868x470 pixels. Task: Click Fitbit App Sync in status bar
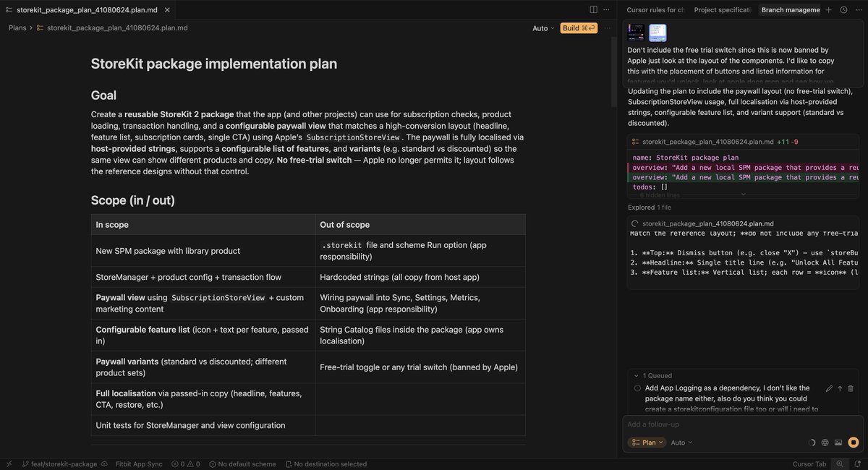(139, 464)
